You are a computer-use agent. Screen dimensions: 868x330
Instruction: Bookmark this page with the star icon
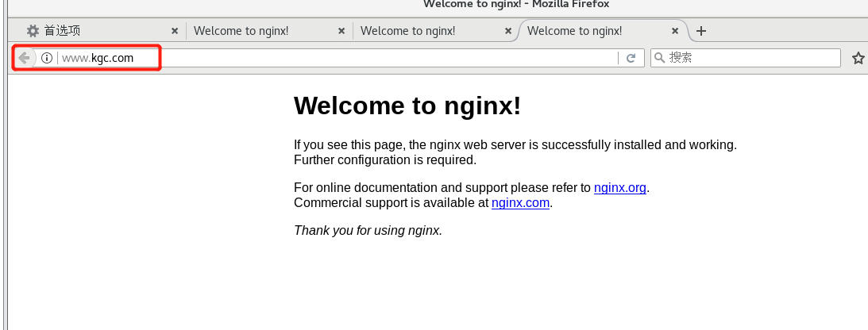tap(858, 57)
